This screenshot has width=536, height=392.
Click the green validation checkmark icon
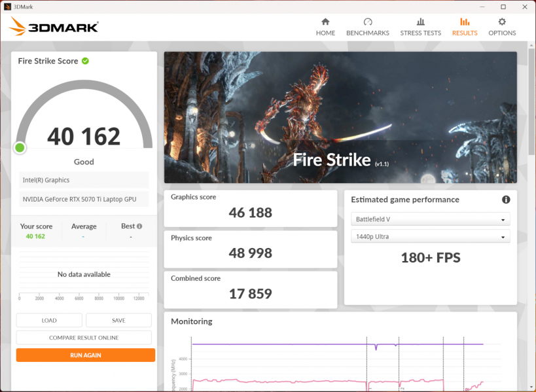click(x=85, y=61)
